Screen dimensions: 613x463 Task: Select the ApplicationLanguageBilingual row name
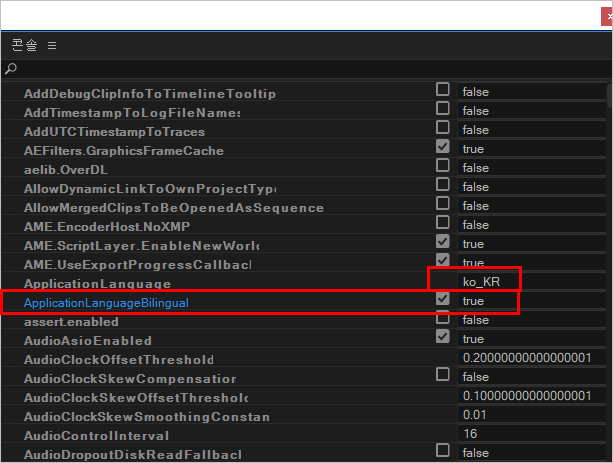click(106, 303)
